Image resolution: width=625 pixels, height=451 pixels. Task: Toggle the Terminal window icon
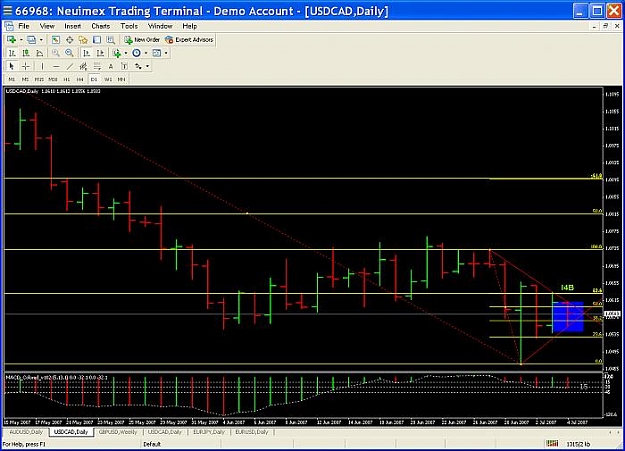point(97,39)
